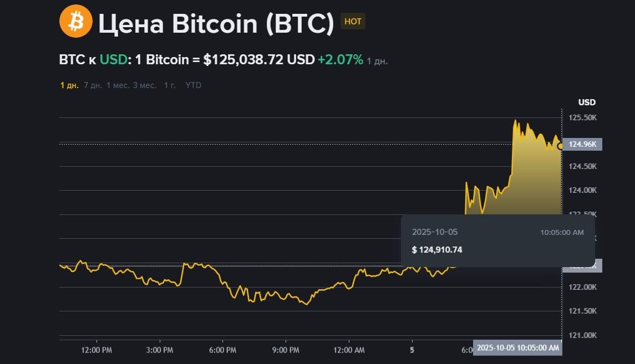The height and width of the screenshot is (364, 635).
Task: Click the orange Bitcoin logo icon
Action: [76, 22]
